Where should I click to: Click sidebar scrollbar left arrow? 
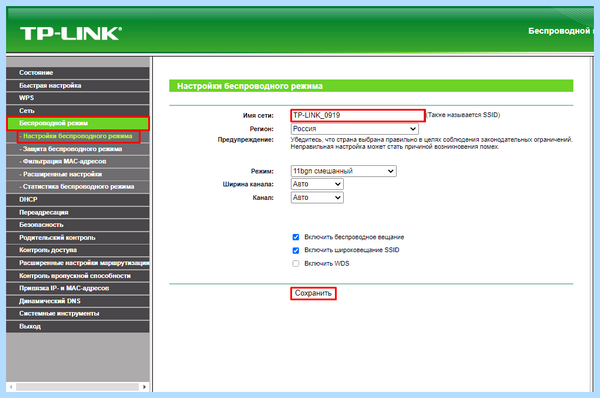[11, 387]
